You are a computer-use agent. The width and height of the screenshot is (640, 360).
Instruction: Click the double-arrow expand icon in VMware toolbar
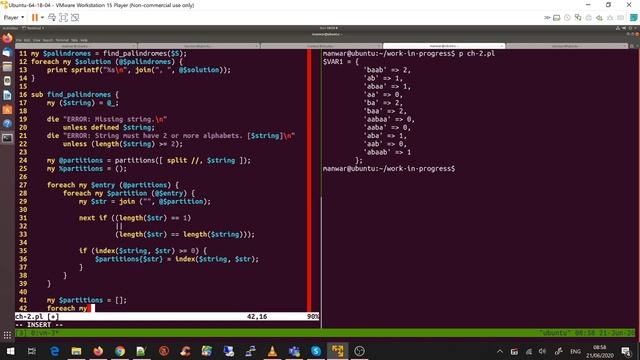[x=547, y=18]
